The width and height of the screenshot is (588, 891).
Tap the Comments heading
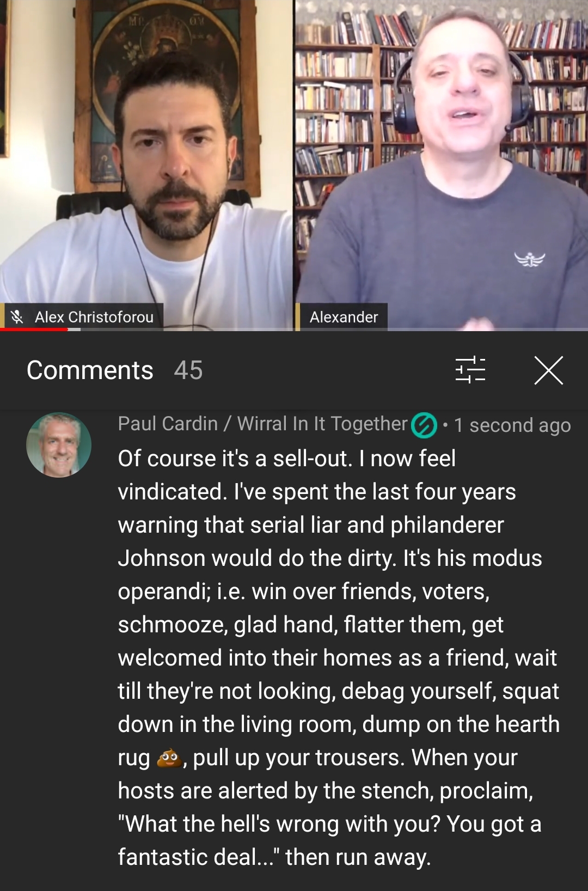tap(90, 370)
